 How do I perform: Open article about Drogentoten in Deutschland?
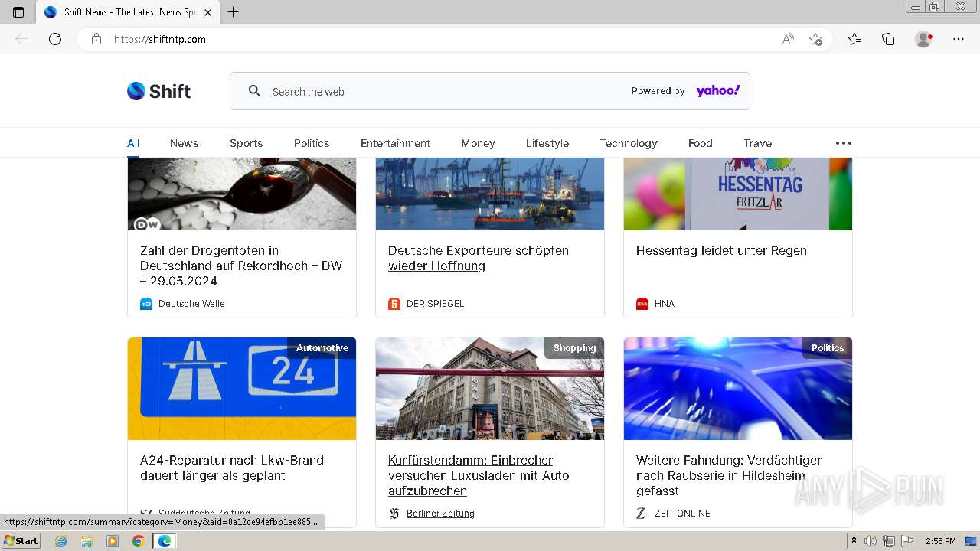241,266
